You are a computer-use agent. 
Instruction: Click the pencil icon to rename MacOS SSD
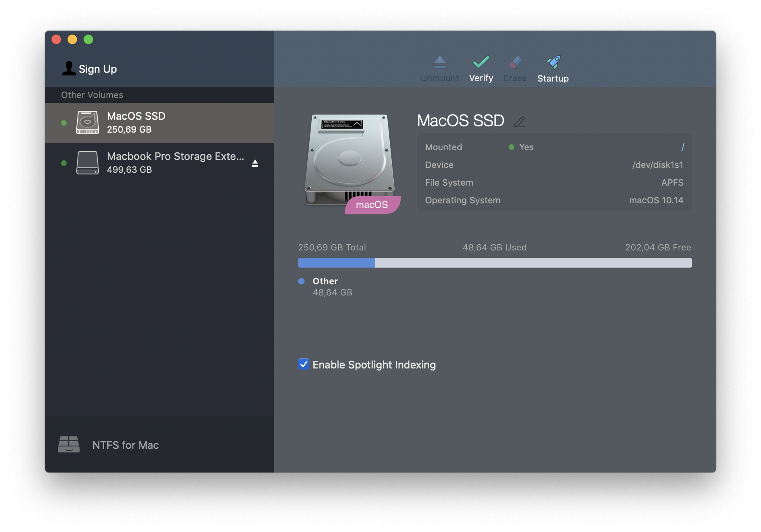tap(520, 121)
